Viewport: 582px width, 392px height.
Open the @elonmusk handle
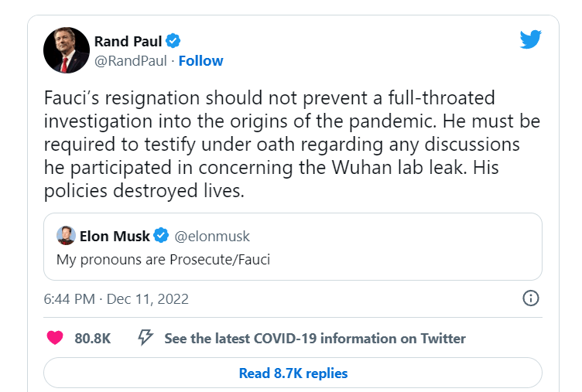pos(214,236)
